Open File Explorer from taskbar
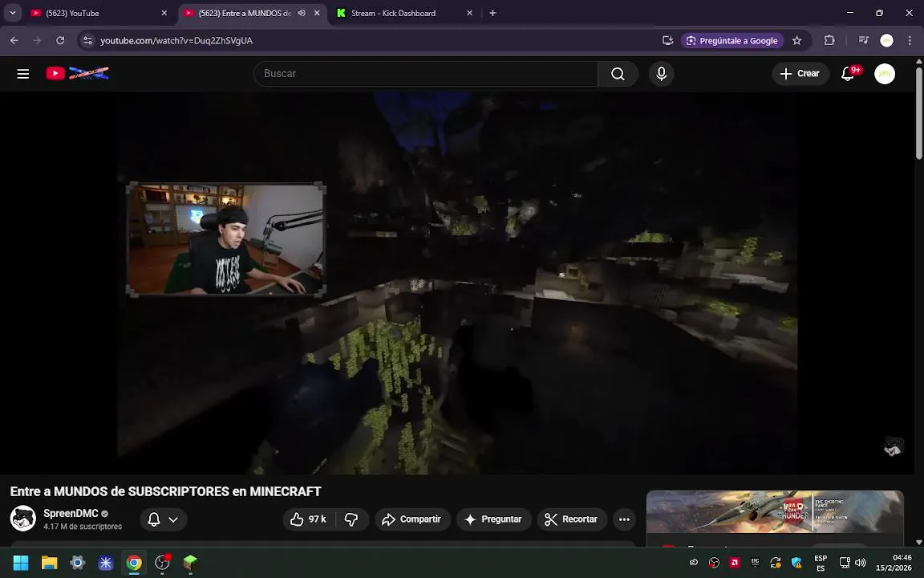The height and width of the screenshot is (578, 924). point(49,563)
